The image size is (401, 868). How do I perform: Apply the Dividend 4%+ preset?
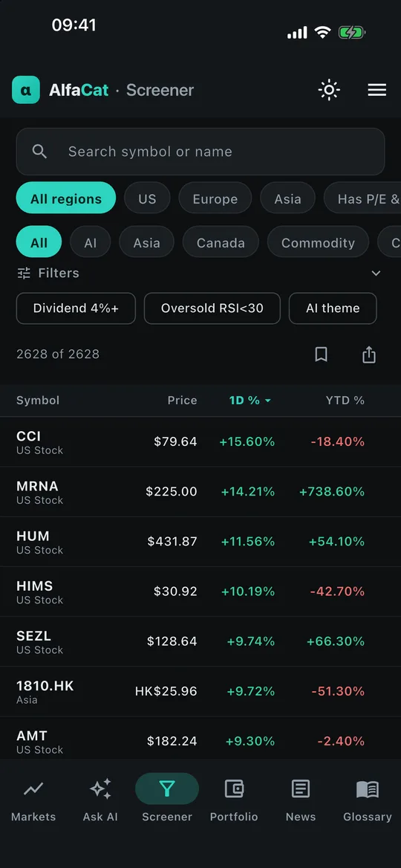click(x=76, y=308)
